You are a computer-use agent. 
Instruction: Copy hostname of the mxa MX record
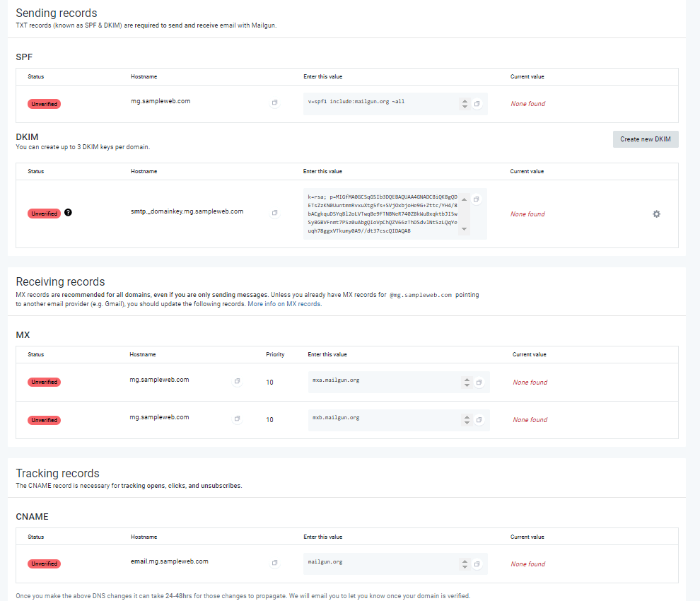click(x=237, y=382)
